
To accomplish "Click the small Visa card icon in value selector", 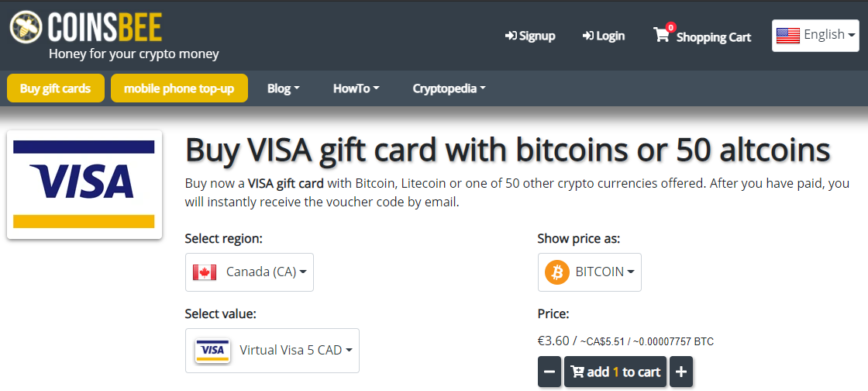I will (x=213, y=351).
